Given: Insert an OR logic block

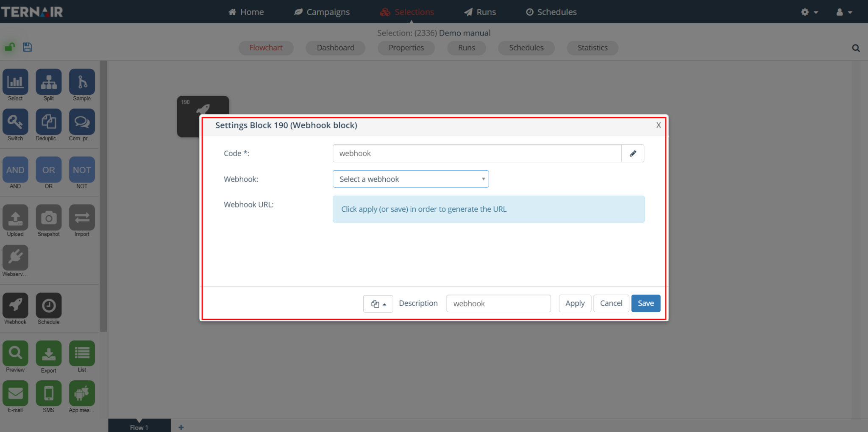Looking at the screenshot, I should pos(49,170).
